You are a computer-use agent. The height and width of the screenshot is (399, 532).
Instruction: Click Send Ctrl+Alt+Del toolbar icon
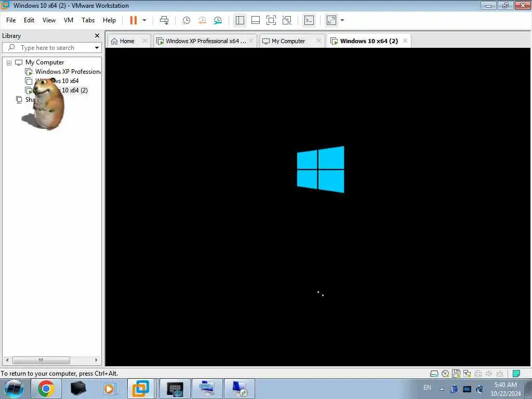164,20
